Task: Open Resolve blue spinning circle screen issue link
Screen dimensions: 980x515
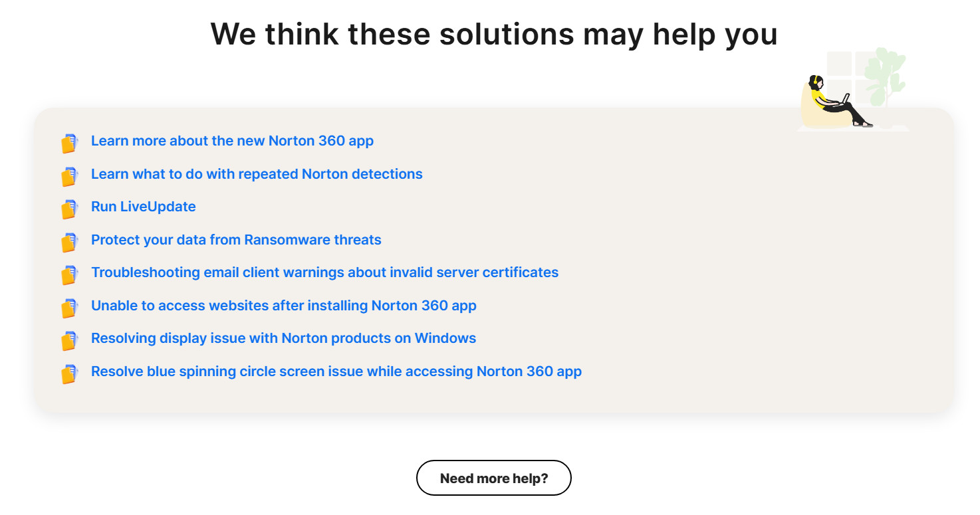Action: point(336,371)
